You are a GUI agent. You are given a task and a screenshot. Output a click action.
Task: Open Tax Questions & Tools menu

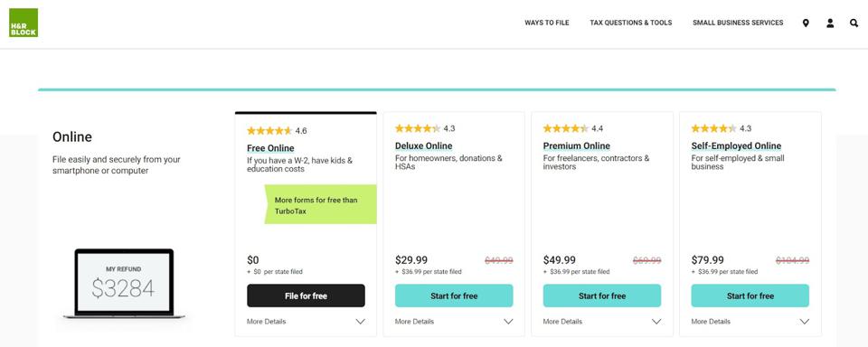point(630,23)
